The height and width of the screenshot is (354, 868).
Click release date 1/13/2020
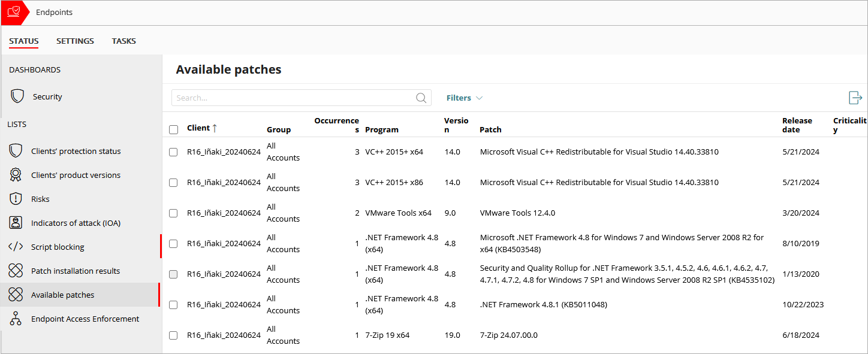[x=801, y=274]
